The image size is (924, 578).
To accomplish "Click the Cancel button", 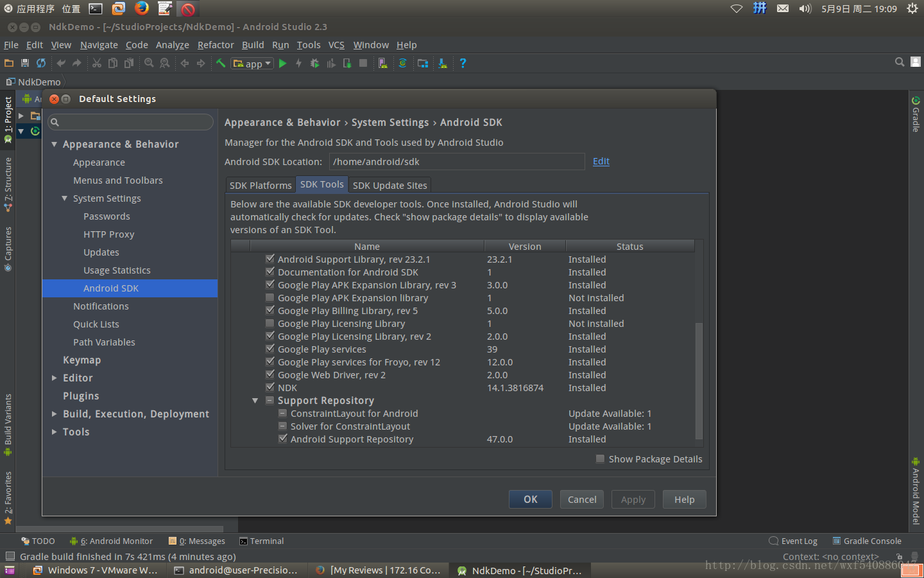I will [582, 499].
